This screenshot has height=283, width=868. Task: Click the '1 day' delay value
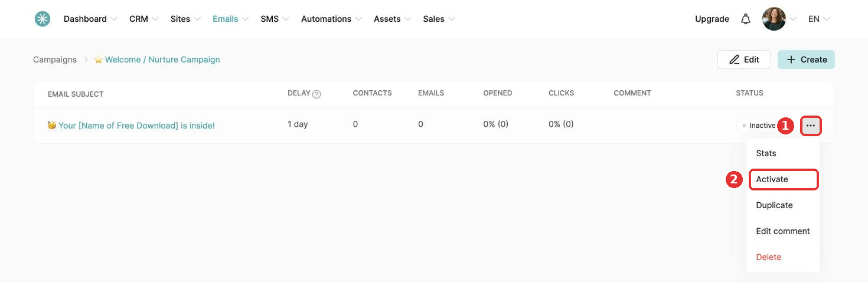pos(298,124)
